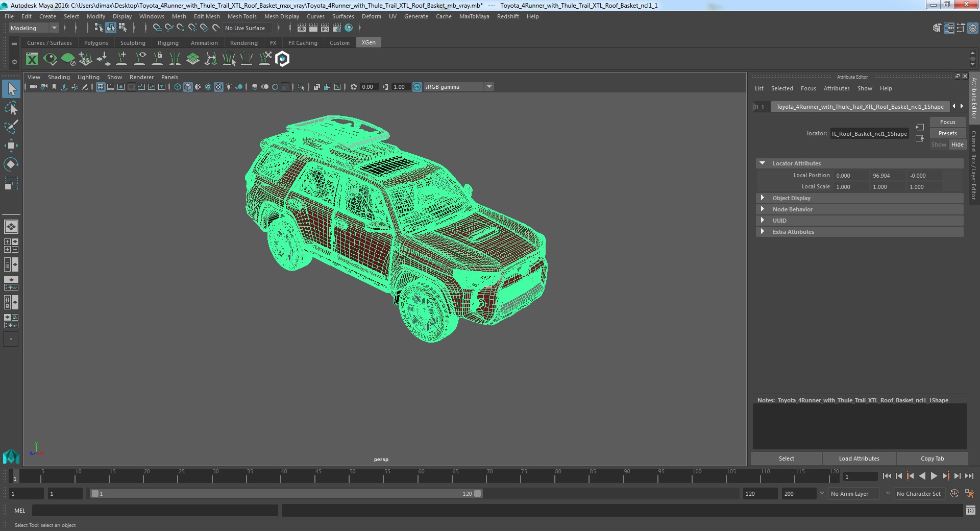Open the Redshift menu
The width and height of the screenshot is (980, 531).
point(508,16)
